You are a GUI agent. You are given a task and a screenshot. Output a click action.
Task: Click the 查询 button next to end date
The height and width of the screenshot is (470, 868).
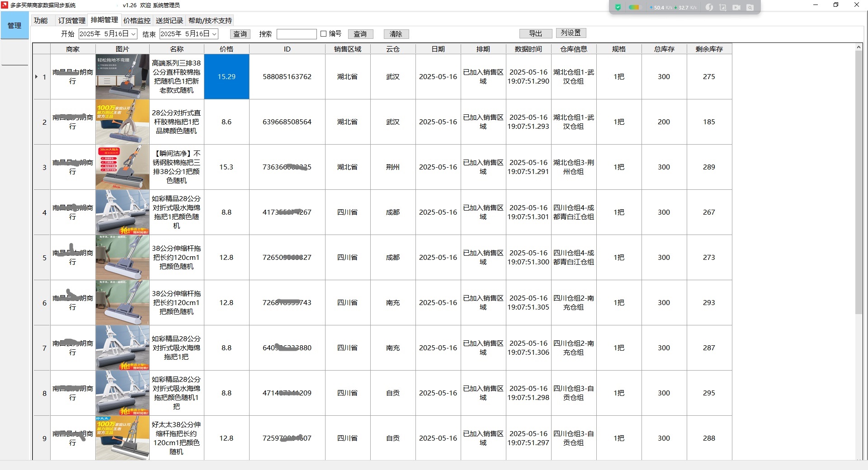pyautogui.click(x=240, y=34)
